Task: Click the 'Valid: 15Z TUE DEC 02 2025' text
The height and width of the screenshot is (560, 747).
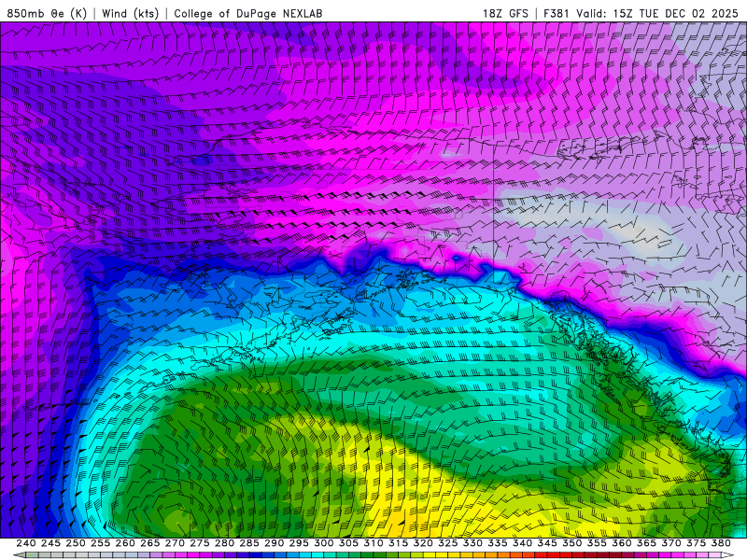Action: [657, 13]
